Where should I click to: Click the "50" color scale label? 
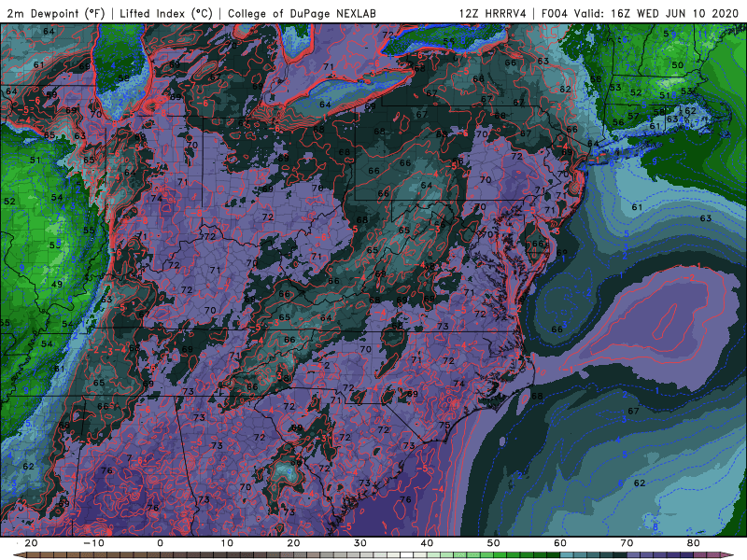point(494,543)
